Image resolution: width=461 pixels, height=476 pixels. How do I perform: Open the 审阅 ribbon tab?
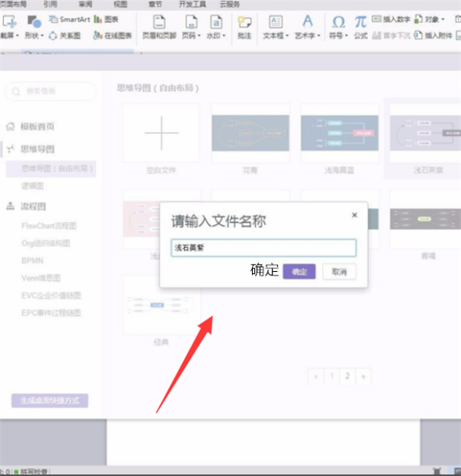point(85,4)
